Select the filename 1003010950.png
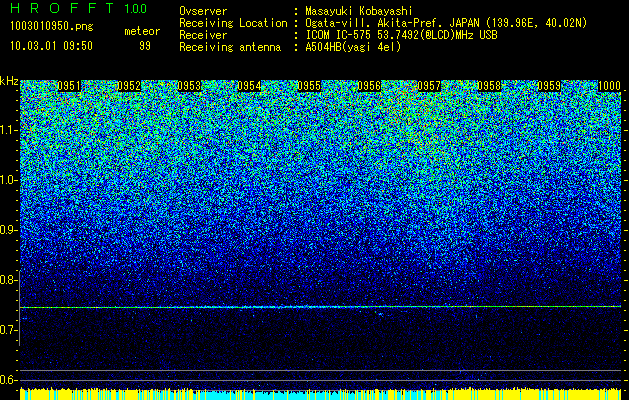The image size is (629, 400). pos(52,26)
